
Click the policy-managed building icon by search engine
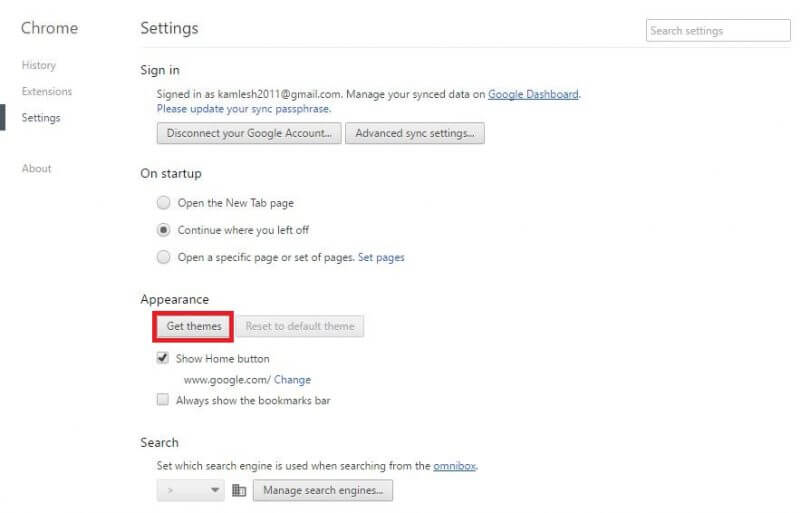coord(239,491)
